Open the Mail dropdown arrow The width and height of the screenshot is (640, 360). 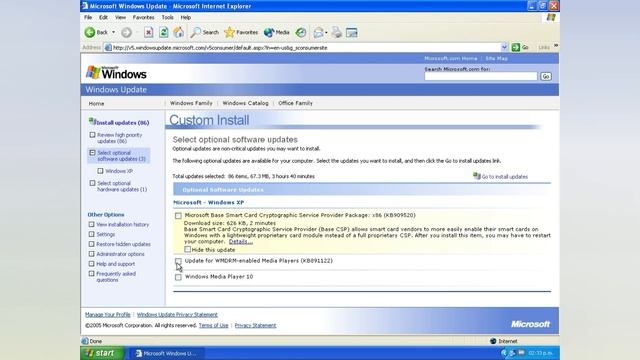click(326, 32)
